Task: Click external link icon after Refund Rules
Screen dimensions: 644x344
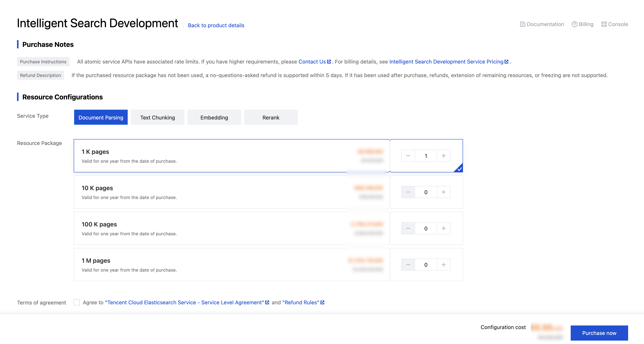Action: coord(323,302)
